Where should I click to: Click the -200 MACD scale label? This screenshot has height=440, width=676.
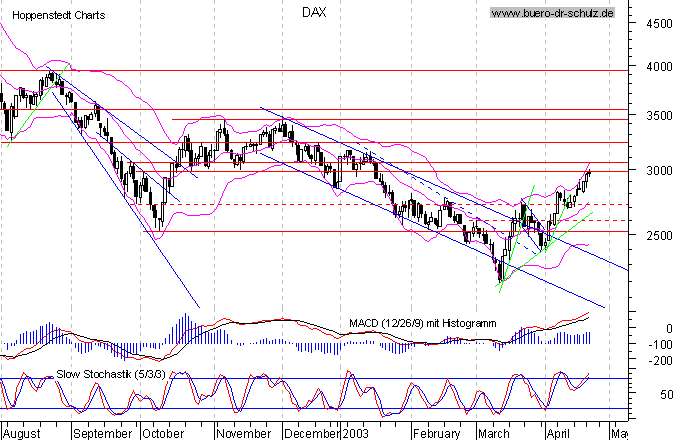pos(660,361)
